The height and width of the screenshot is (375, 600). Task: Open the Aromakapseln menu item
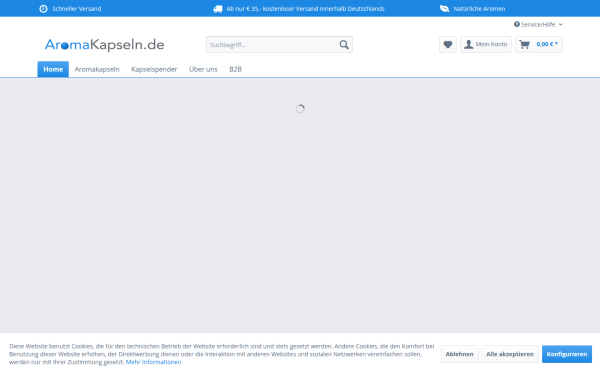coord(97,69)
